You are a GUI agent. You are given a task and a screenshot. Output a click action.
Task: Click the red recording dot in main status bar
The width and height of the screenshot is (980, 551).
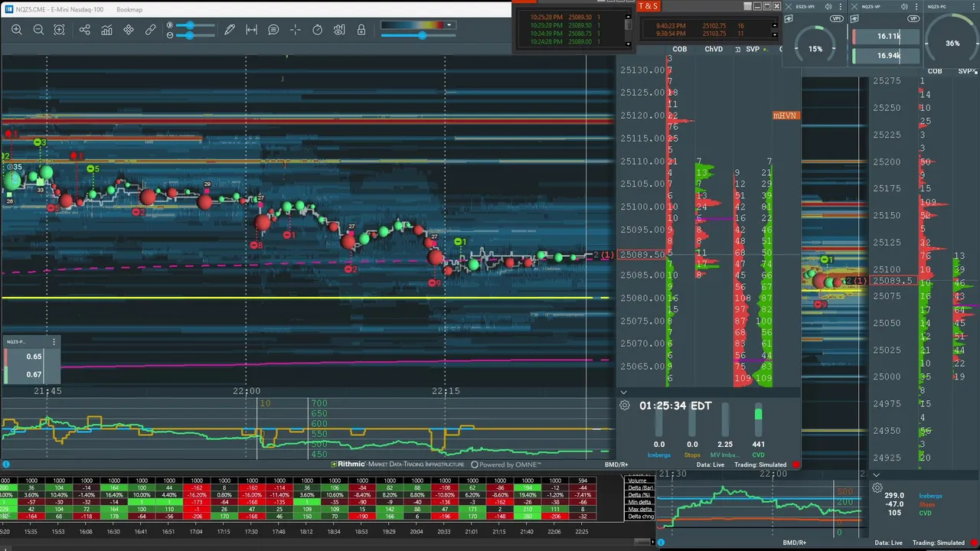(x=795, y=465)
